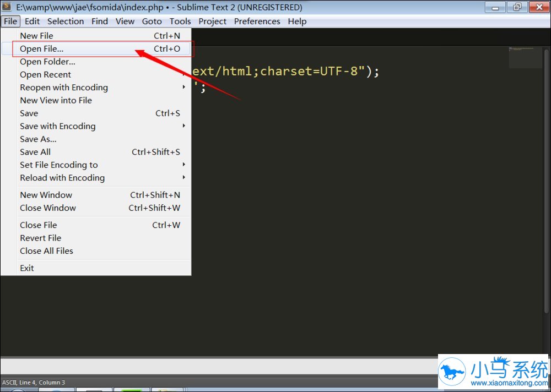551x392 pixels.
Task: Expand Save with Encoding submenu
Action: pos(96,126)
